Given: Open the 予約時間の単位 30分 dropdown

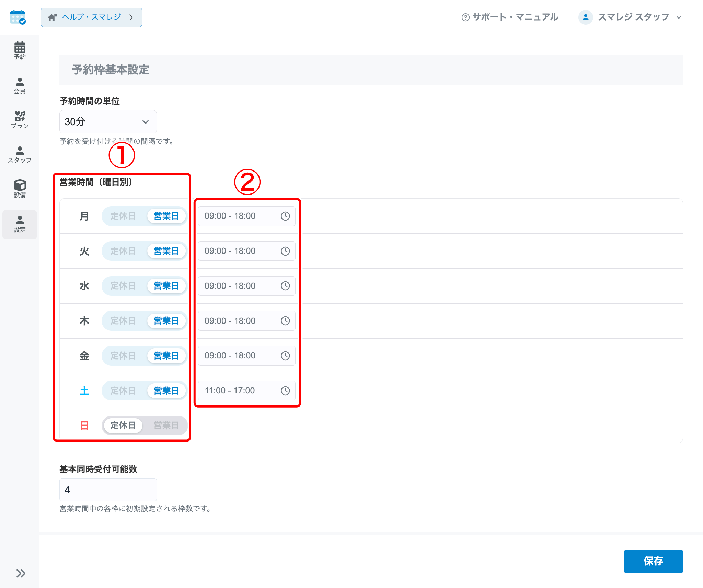Looking at the screenshot, I should click(108, 122).
